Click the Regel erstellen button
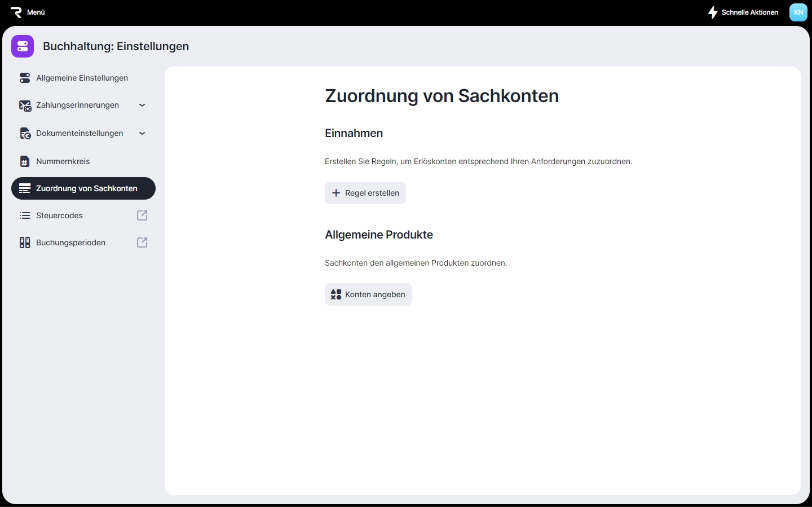Viewport: 812px width, 507px height. pyautogui.click(x=365, y=193)
